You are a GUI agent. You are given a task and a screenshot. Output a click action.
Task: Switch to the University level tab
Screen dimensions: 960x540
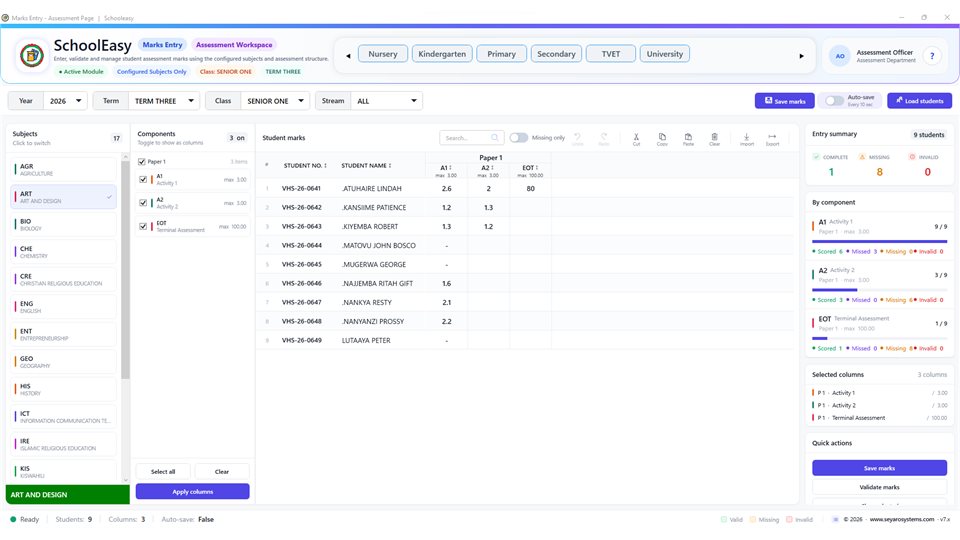(665, 54)
